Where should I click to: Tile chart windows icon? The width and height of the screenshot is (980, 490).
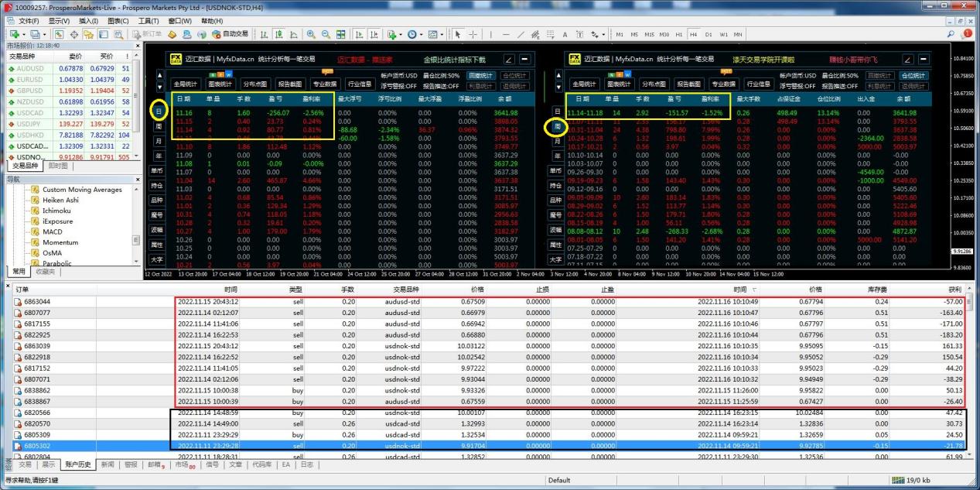[340, 34]
